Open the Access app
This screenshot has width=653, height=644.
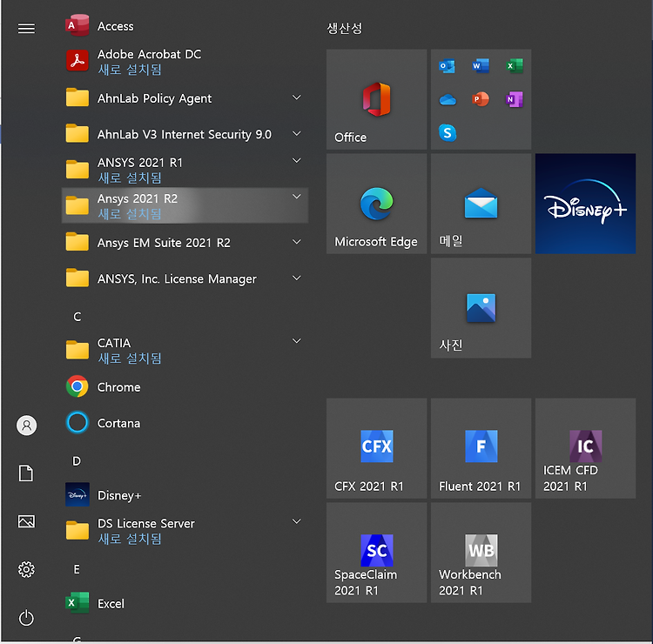(x=185, y=26)
